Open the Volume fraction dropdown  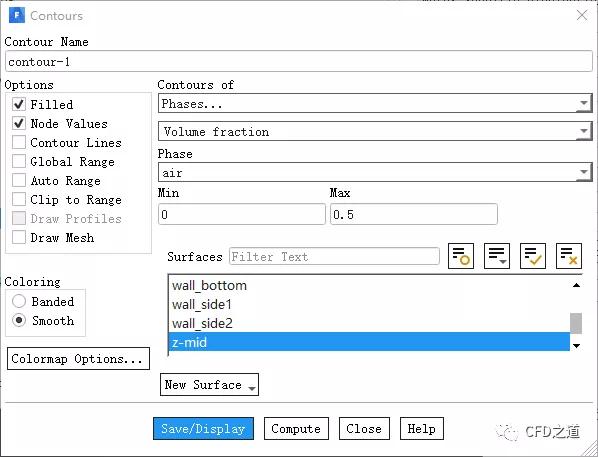click(375, 132)
